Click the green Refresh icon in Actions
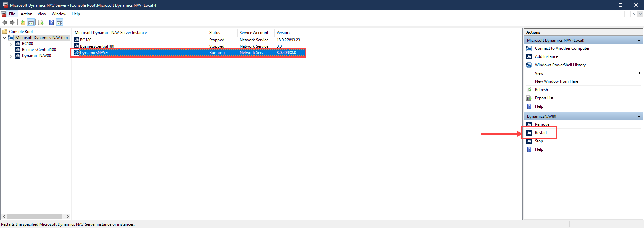The width and height of the screenshot is (644, 228). (529, 90)
